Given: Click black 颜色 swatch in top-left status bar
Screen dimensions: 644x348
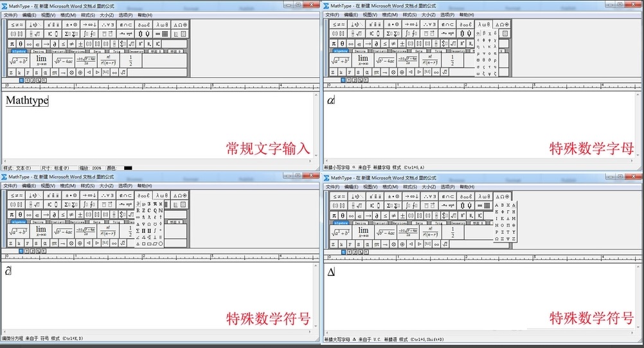Looking at the screenshot, I should coord(128,168).
